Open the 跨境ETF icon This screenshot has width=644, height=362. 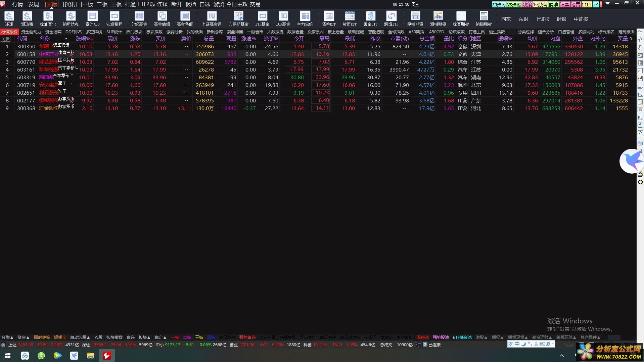(x=392, y=18)
